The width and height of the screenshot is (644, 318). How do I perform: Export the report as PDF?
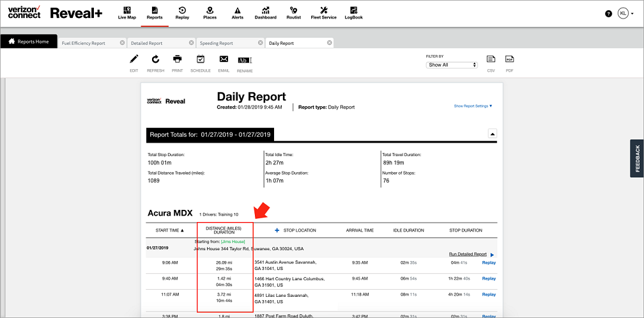coord(509,63)
